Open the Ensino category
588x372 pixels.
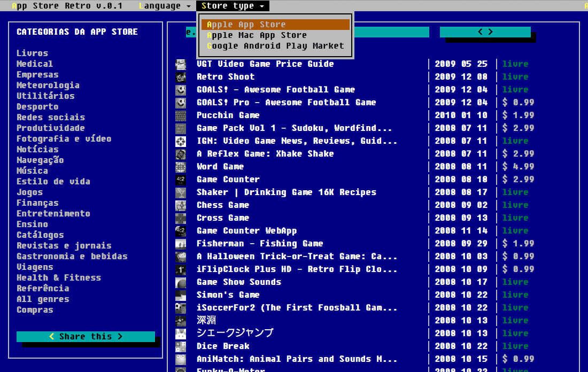click(32, 224)
